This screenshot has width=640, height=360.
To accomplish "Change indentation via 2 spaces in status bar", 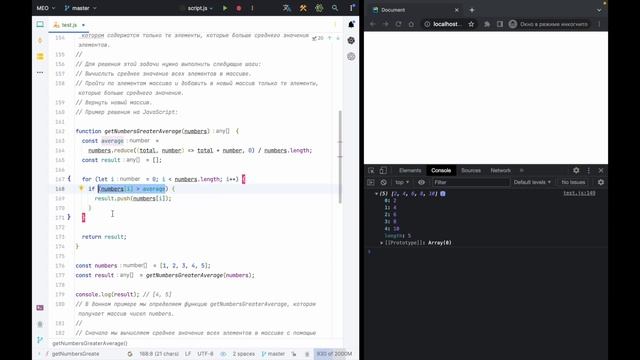I will click(244, 354).
